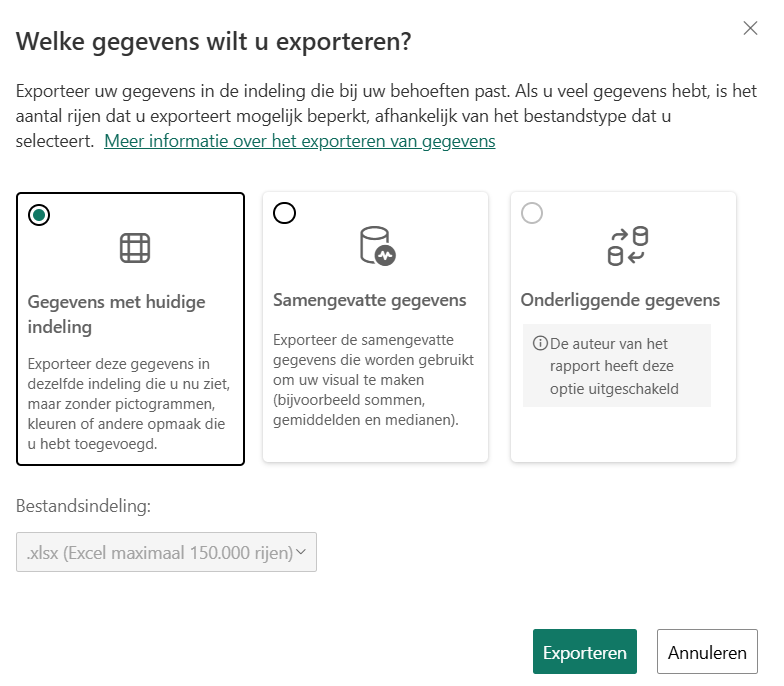Open the Bestandsindeling .xlsx dropdown
This screenshot has height=686, width=784.
(166, 552)
